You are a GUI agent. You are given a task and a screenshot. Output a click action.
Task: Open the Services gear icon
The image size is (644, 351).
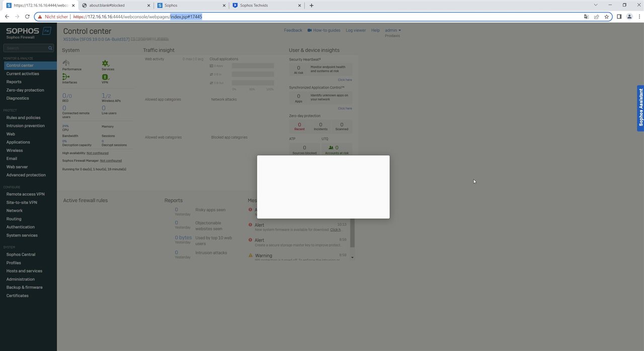[105, 63]
